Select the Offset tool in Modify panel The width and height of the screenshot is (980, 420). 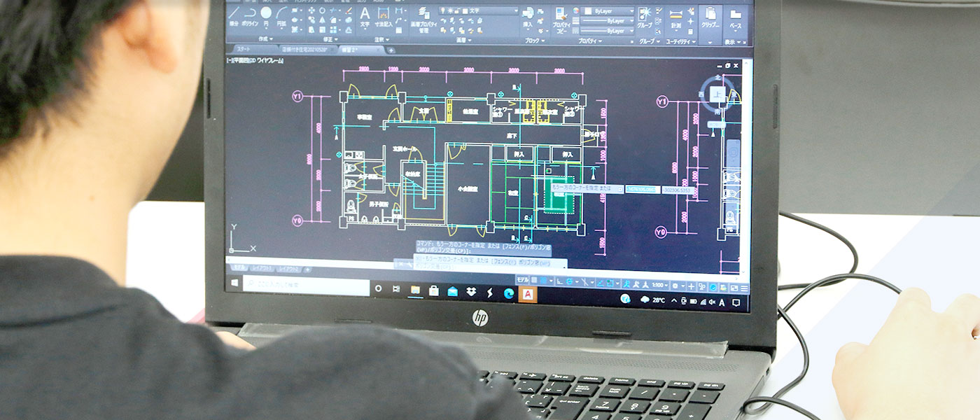(x=349, y=30)
